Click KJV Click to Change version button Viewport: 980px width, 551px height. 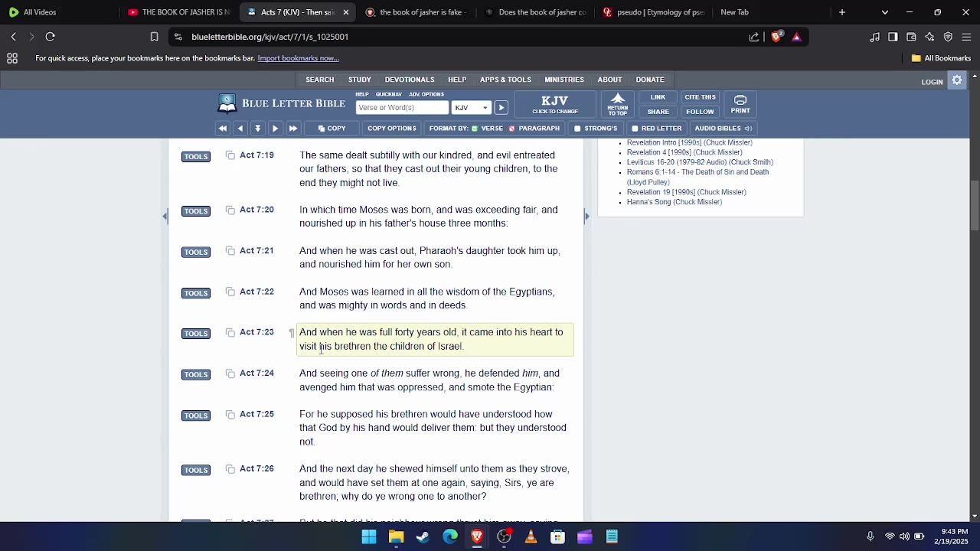click(554, 105)
